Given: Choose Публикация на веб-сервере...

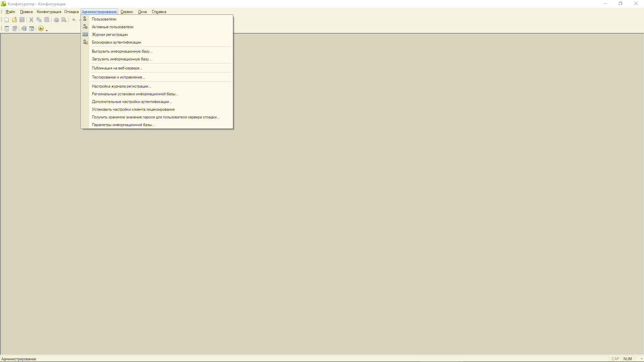Looking at the screenshot, I should pyautogui.click(x=157, y=68).
